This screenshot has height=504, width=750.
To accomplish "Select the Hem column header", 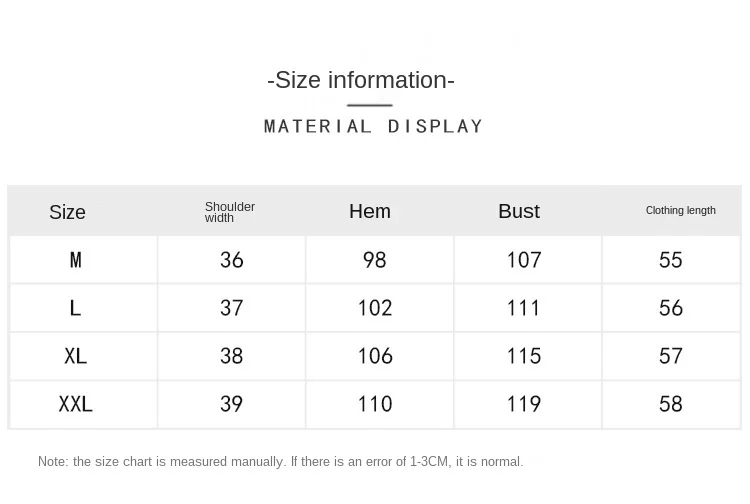I will coord(370,211).
